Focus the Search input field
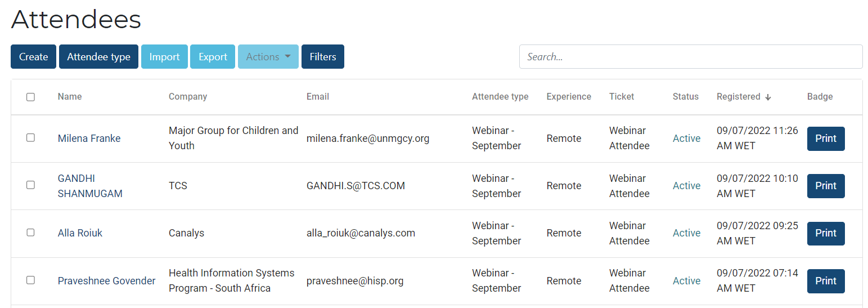 point(690,57)
